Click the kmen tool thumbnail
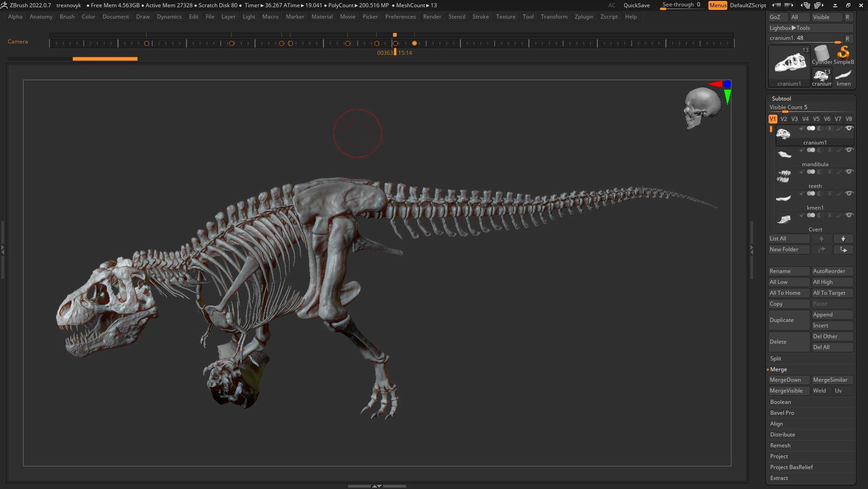 point(843,75)
